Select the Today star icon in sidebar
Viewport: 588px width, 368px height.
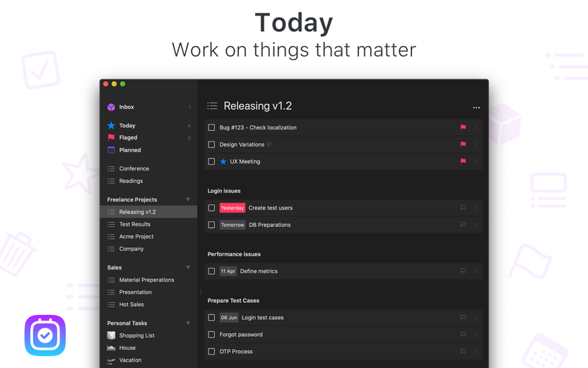click(111, 125)
